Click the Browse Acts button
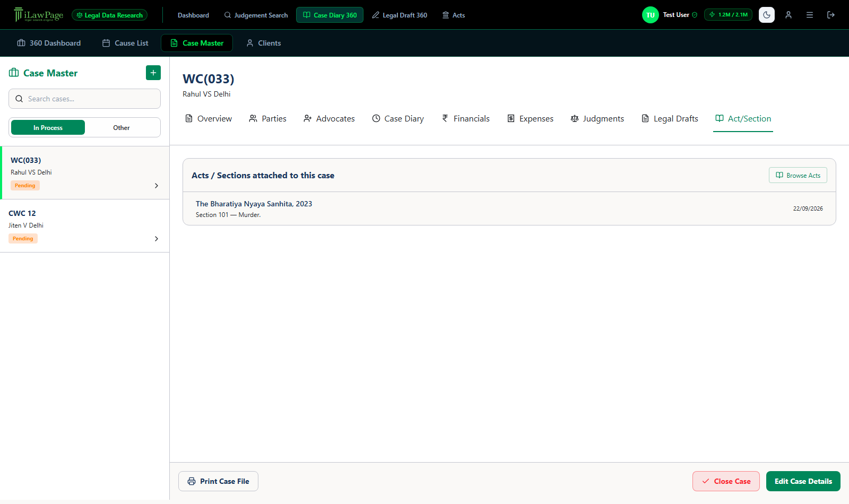The height and width of the screenshot is (504, 849). 798,175
